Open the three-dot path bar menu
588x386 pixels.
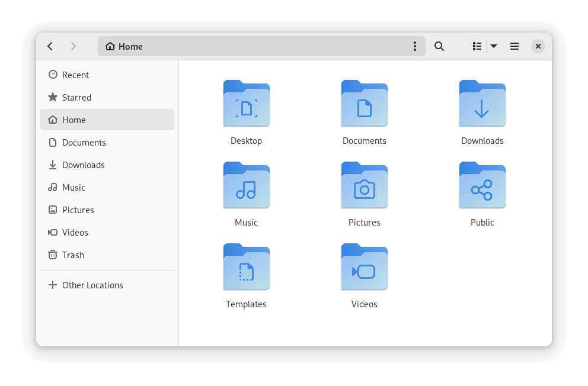coord(415,46)
